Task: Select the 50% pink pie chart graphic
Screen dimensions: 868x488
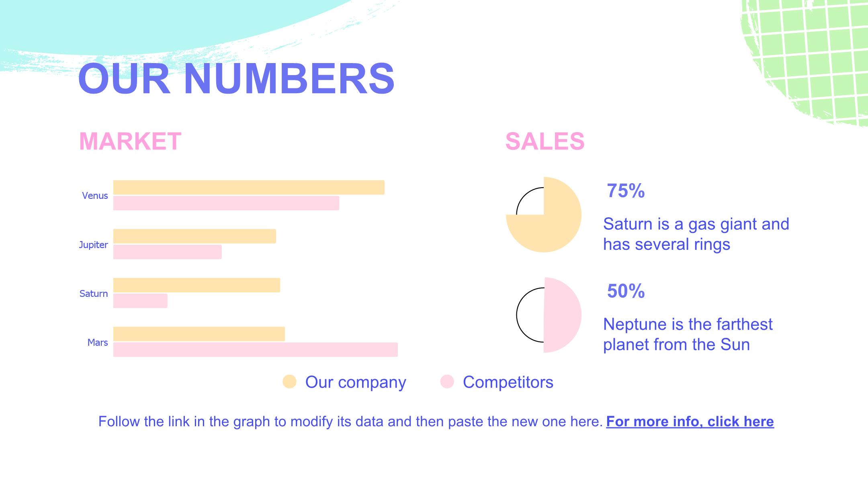Action: point(549,315)
